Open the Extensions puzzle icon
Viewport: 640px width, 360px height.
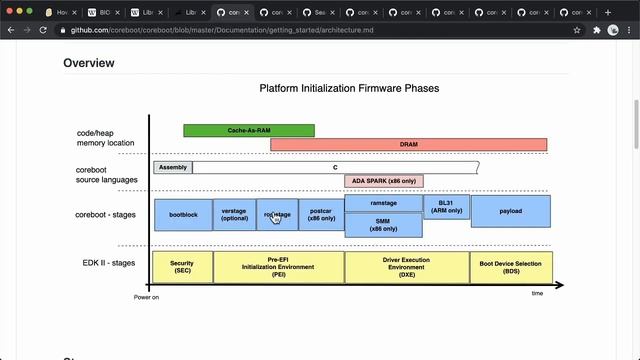point(597,30)
